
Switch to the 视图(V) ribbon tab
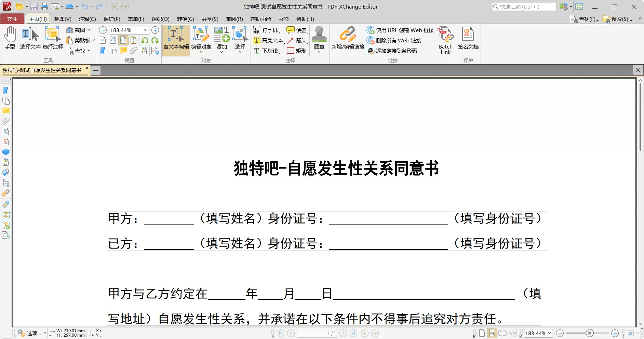[63, 19]
